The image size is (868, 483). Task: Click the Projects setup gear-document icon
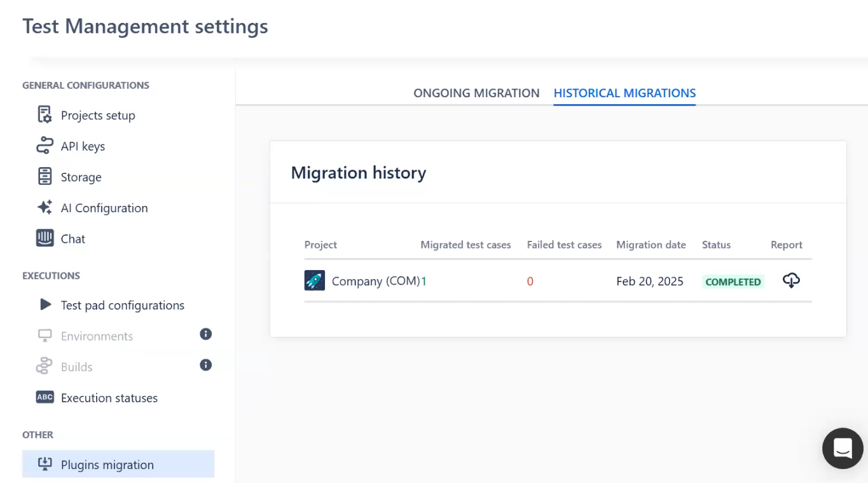pos(45,115)
